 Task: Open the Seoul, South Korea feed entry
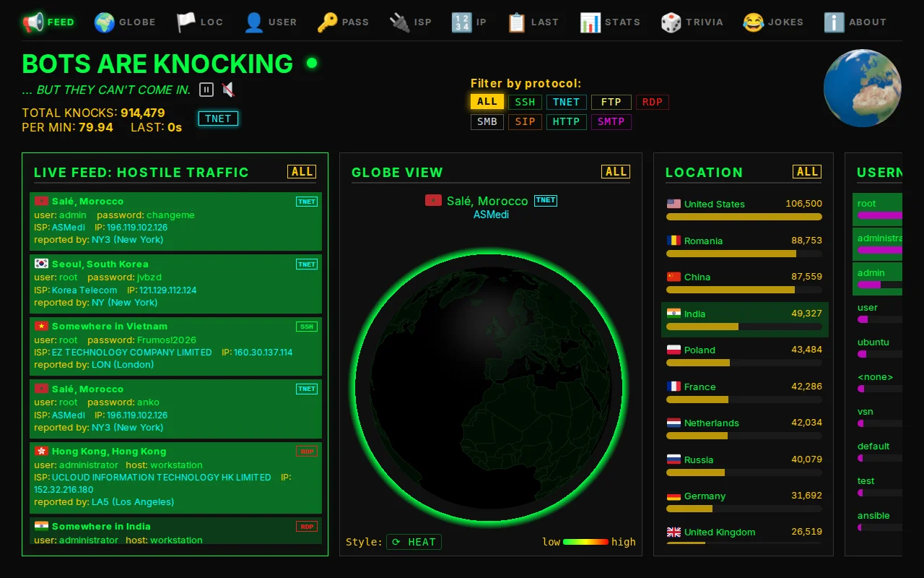175,283
